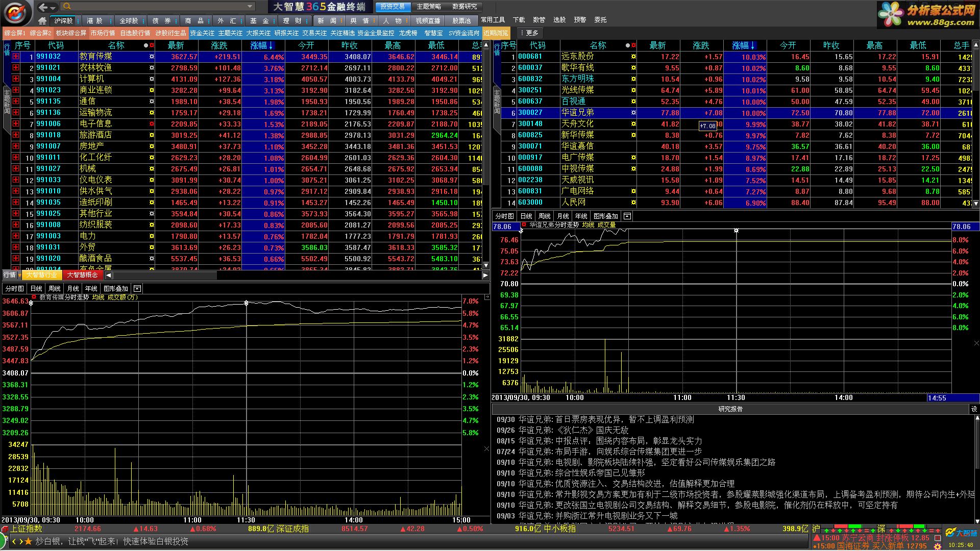Click the red marker icon in left 名称 header
Viewport: 980px width, 551px height.
(152, 45)
